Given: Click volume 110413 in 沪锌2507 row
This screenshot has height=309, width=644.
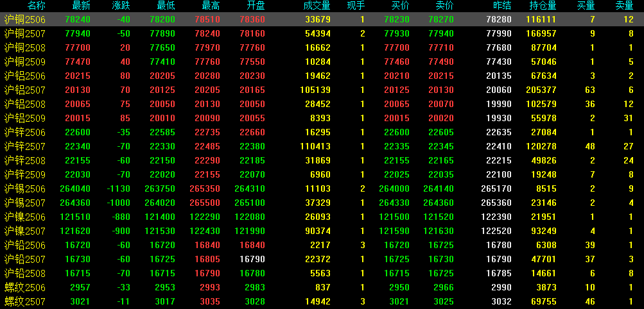Looking at the screenshot, I should point(315,146).
